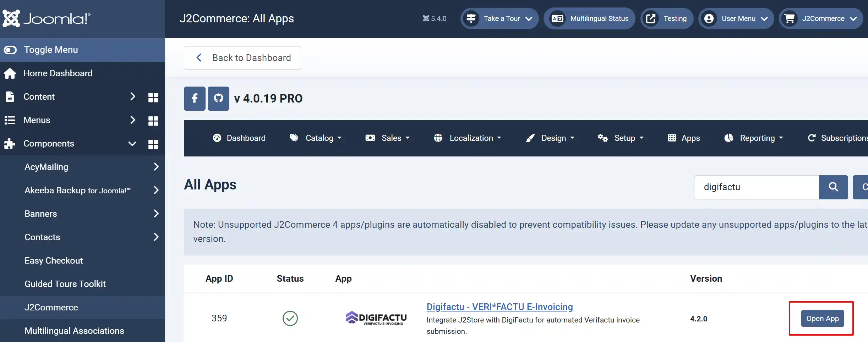The width and height of the screenshot is (868, 342).
Task: Click the App ID column header
Action: [219, 278]
